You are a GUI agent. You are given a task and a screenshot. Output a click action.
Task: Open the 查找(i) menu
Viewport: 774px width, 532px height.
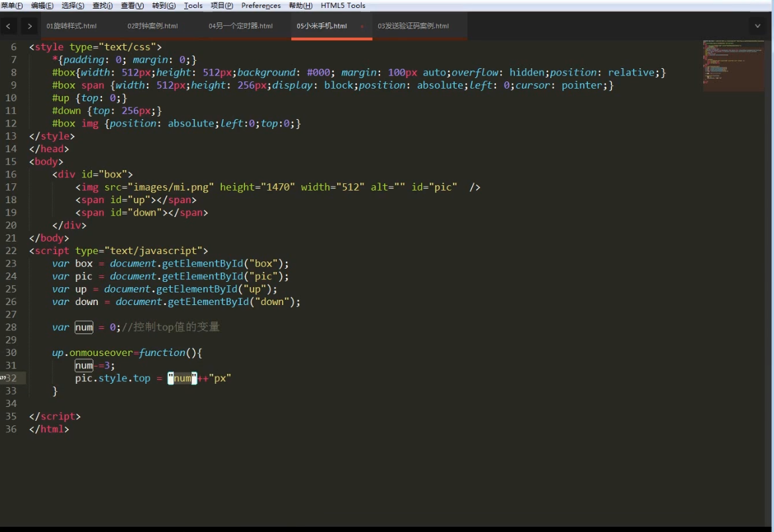[103, 5]
